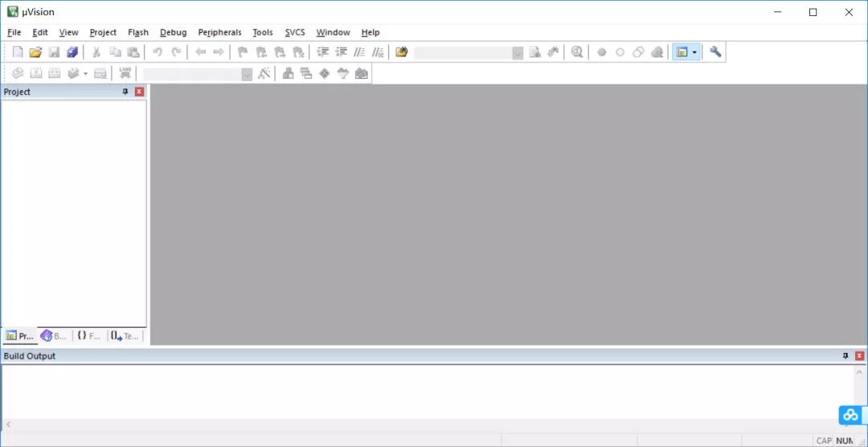Insert a breakpoint with the filled circle icon
The width and height of the screenshot is (868, 447).
(x=602, y=52)
